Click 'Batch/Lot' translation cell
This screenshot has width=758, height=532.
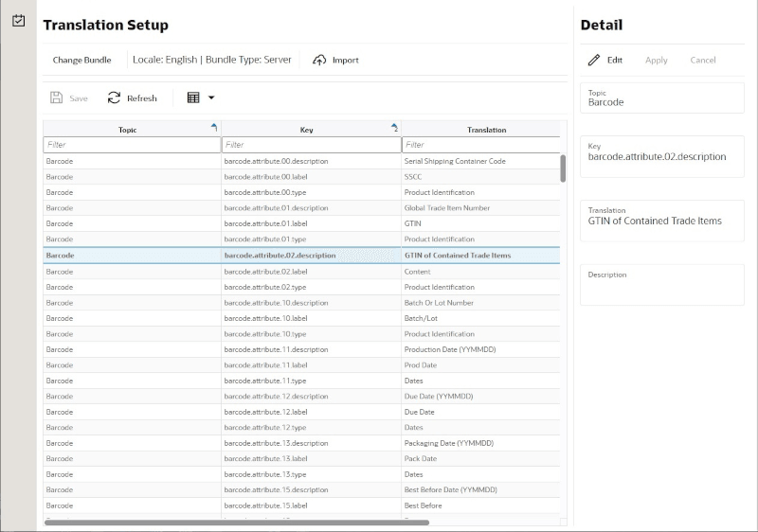click(480, 318)
